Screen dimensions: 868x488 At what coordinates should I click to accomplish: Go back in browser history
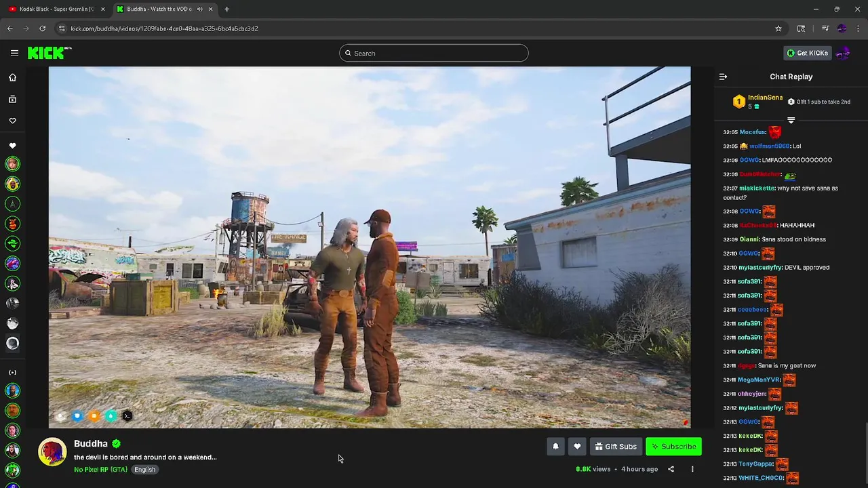click(x=9, y=28)
